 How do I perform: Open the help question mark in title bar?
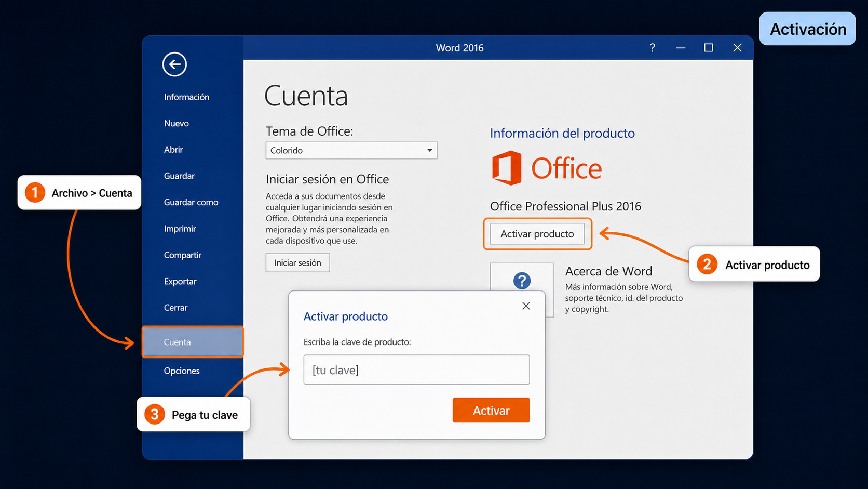click(653, 48)
